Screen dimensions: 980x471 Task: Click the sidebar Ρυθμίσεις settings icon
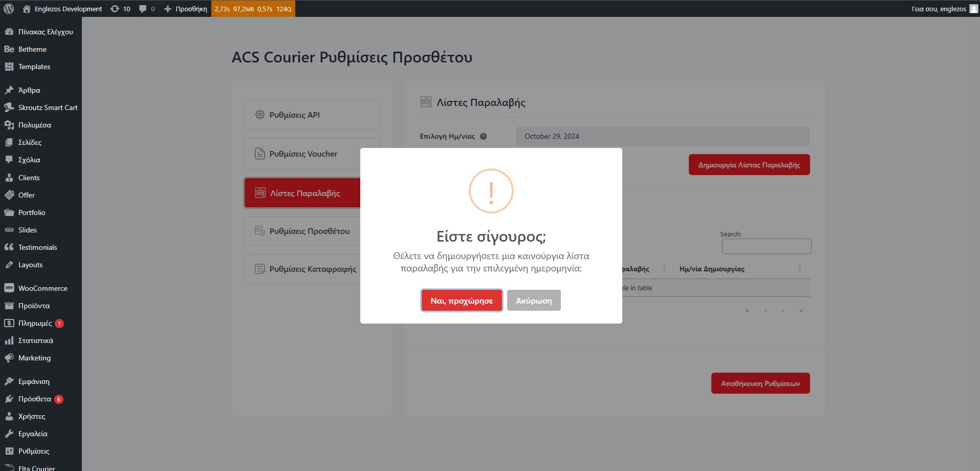[x=9, y=451]
